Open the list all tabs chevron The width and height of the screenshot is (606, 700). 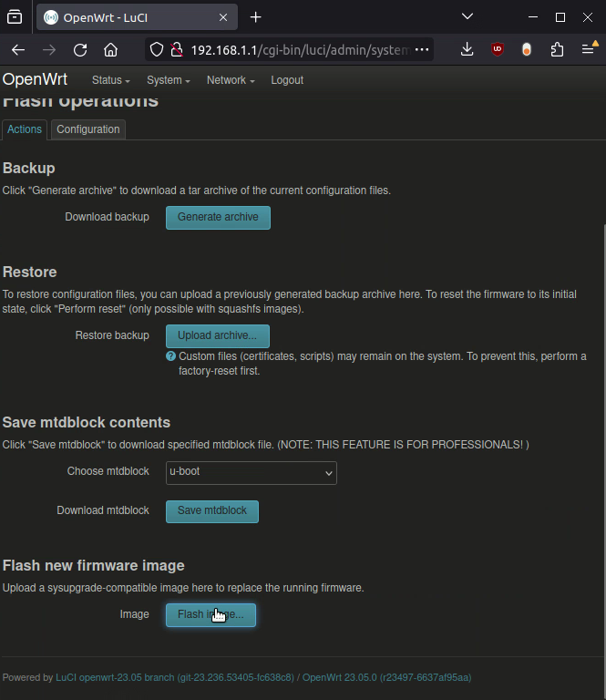click(x=467, y=17)
